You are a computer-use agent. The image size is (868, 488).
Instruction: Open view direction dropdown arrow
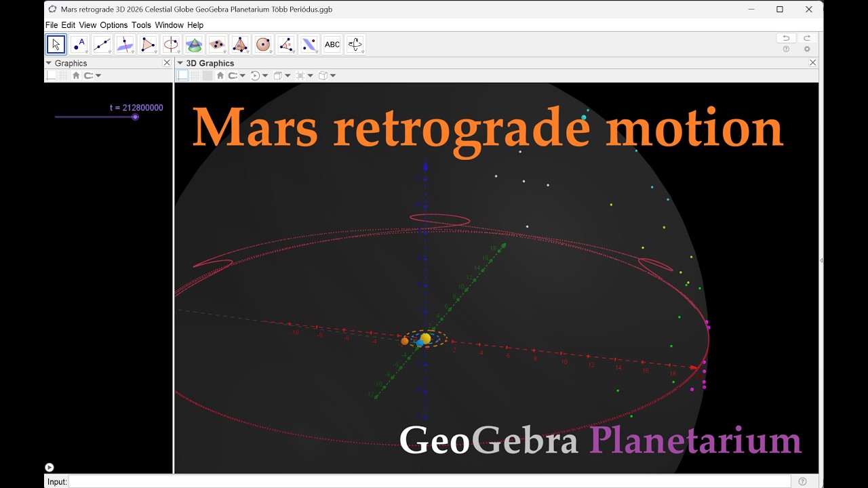[x=288, y=76]
